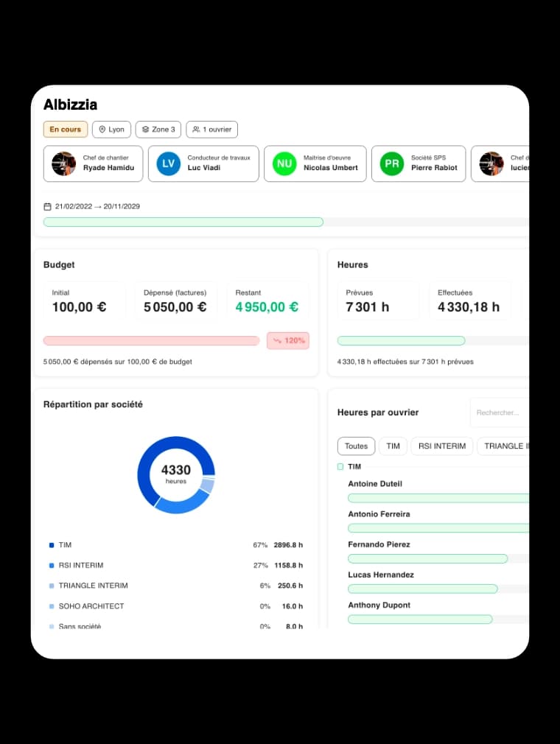
Task: Select the Toutes filter tab
Action: 356,446
